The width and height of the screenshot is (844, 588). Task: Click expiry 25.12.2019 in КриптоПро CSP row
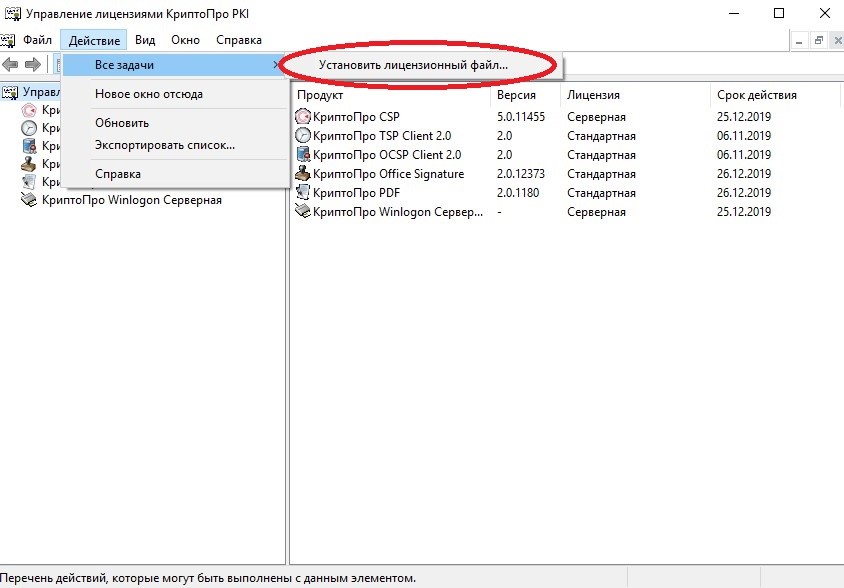[744, 117]
